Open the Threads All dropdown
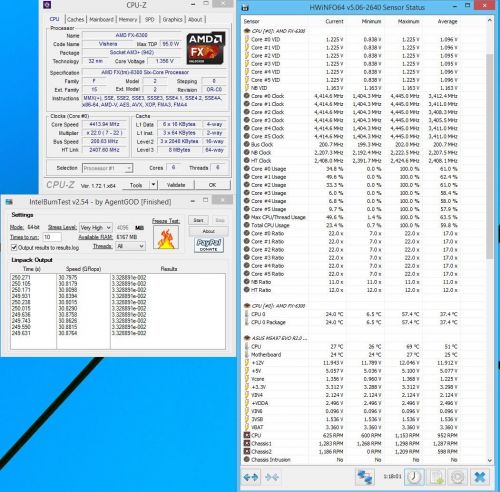The height and width of the screenshot is (492, 500). pyautogui.click(x=130, y=246)
